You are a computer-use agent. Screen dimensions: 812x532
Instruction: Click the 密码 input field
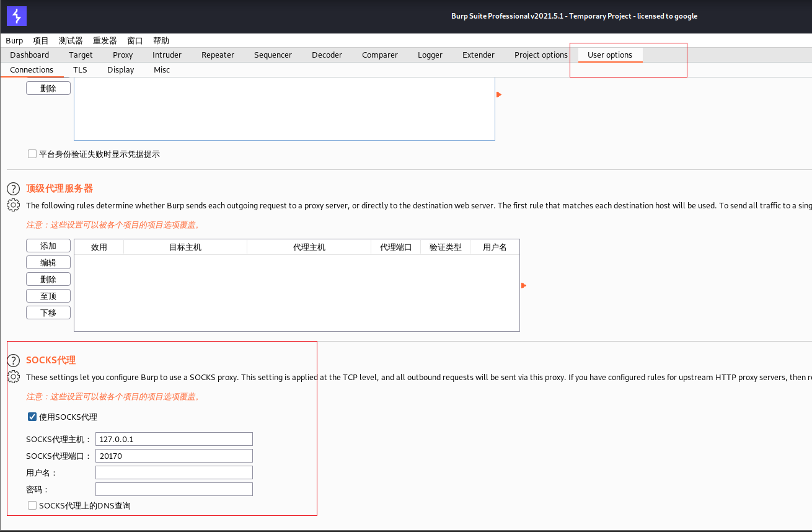tap(174, 489)
